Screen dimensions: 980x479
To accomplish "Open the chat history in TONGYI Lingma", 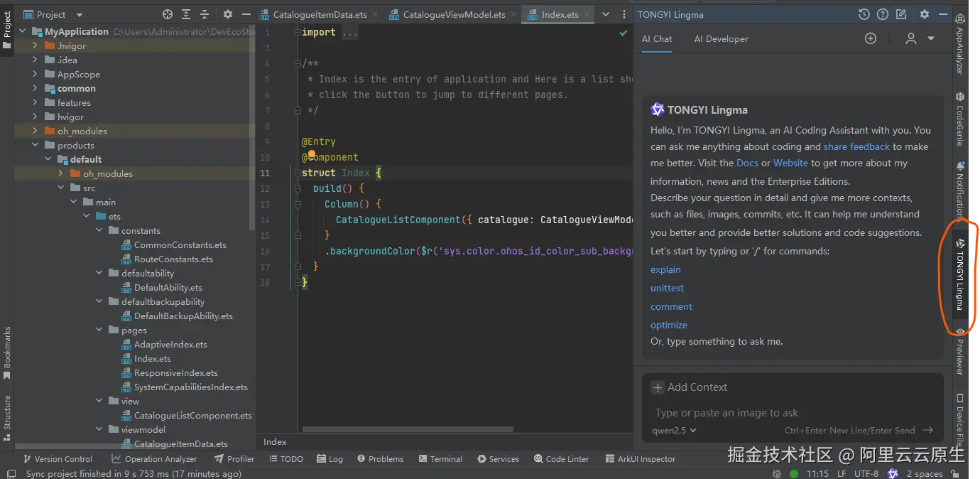I will pos(864,14).
